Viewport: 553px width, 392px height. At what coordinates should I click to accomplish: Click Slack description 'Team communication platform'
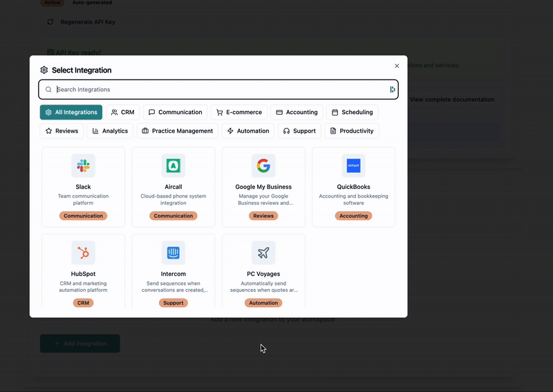[x=83, y=199]
